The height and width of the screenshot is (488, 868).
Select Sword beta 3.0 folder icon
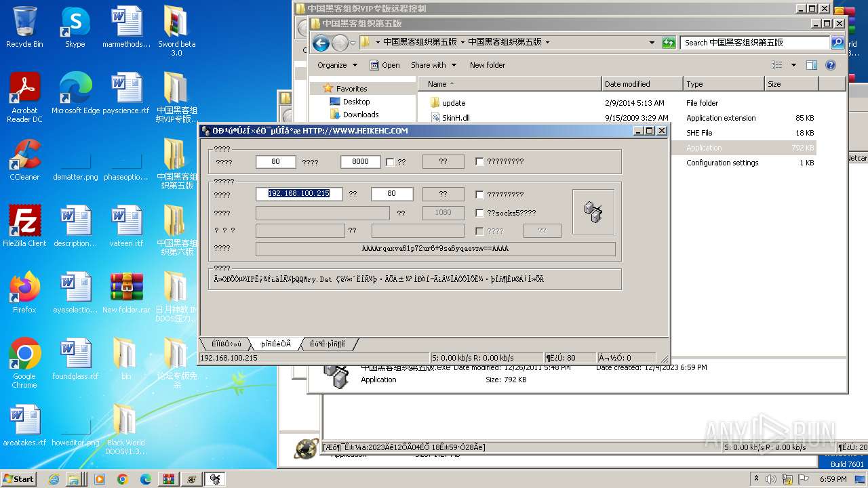pos(176,31)
